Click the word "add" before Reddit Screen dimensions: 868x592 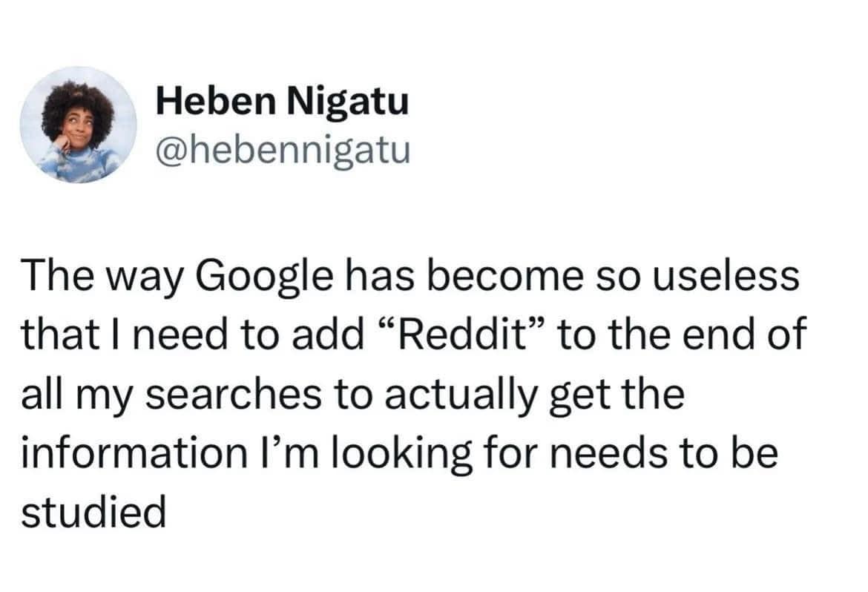pyautogui.click(x=335, y=335)
